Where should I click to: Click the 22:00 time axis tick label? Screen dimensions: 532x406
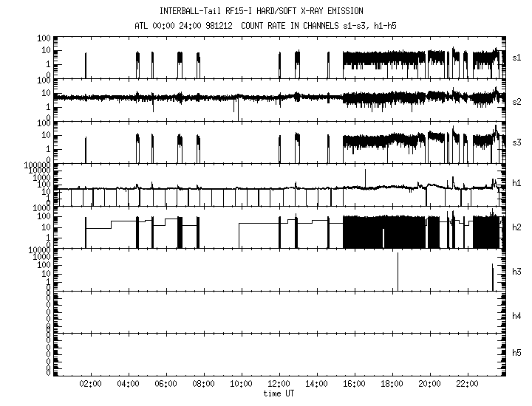click(x=467, y=385)
